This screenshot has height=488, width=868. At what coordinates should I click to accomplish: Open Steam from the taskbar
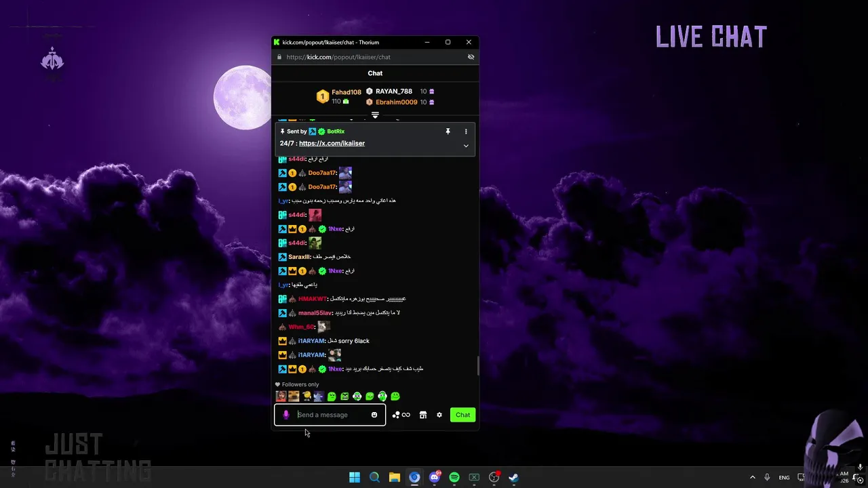(513, 477)
